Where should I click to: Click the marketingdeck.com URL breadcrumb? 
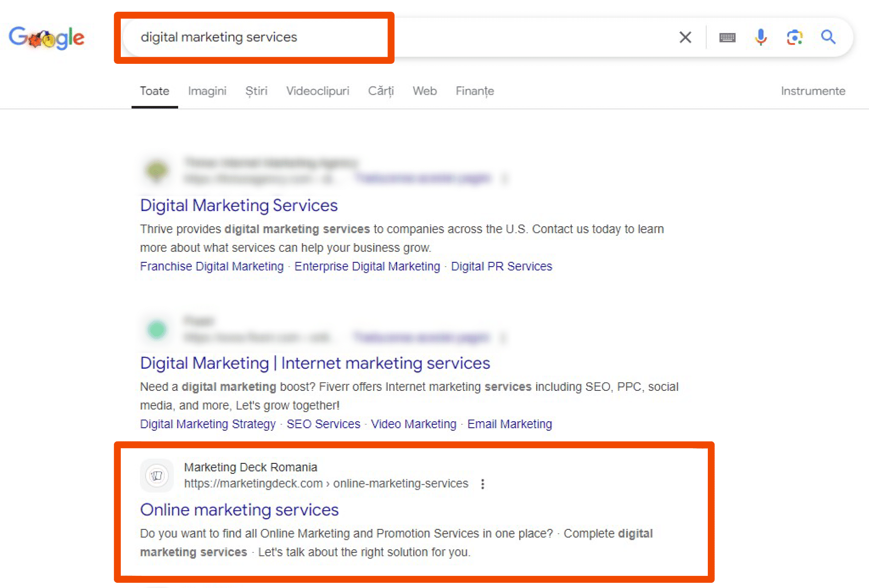pyautogui.click(x=326, y=483)
